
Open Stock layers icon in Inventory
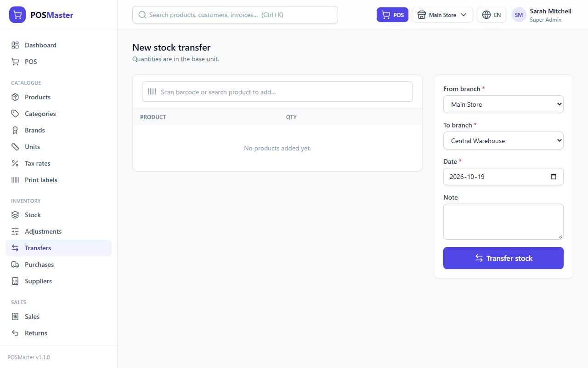click(15, 215)
